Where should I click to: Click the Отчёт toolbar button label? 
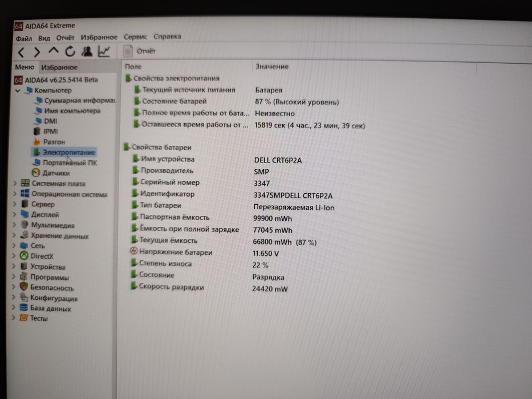146,51
